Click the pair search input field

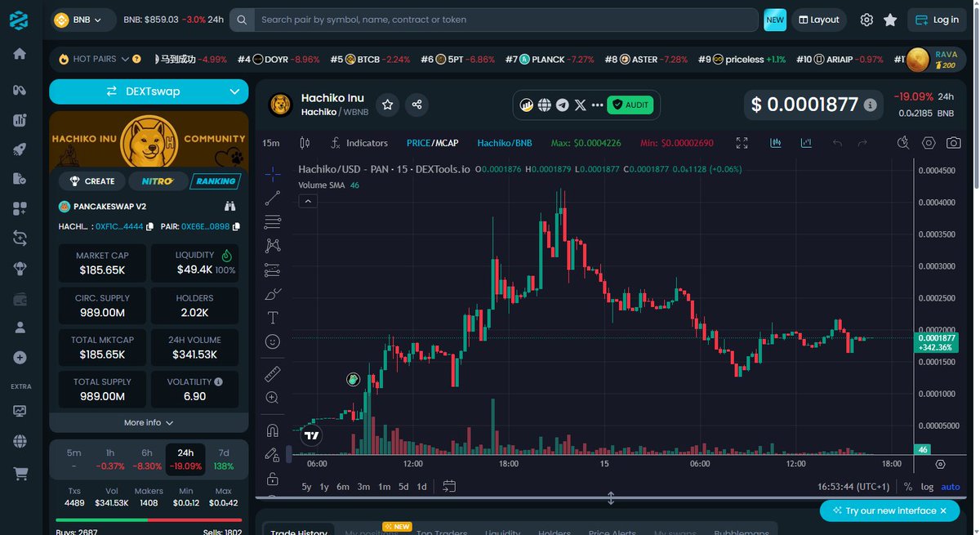pos(506,20)
